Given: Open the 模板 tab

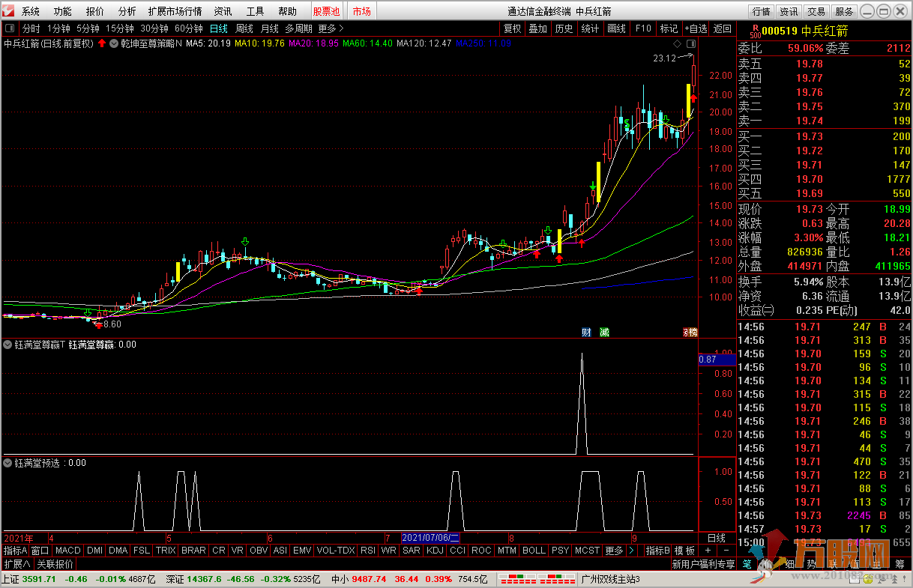Looking at the screenshot, I should [684, 551].
